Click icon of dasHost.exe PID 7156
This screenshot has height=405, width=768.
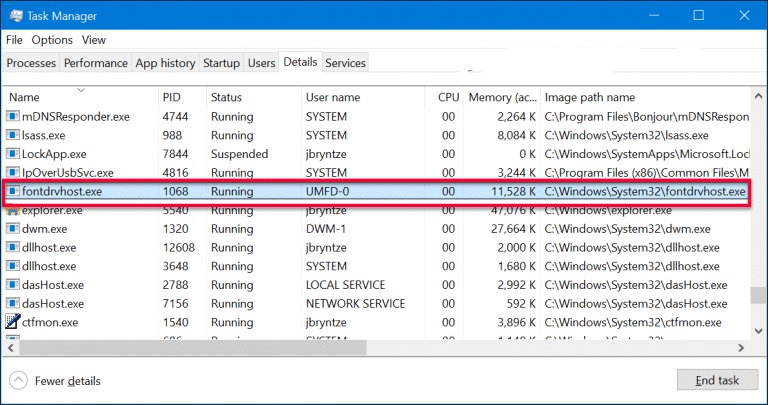click(x=12, y=303)
